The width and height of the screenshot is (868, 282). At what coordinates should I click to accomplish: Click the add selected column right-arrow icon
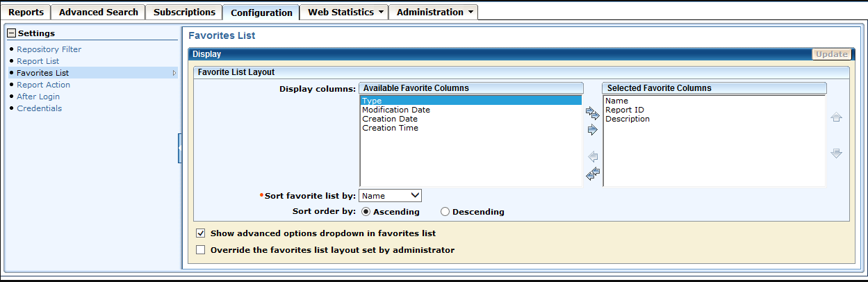[x=593, y=130]
